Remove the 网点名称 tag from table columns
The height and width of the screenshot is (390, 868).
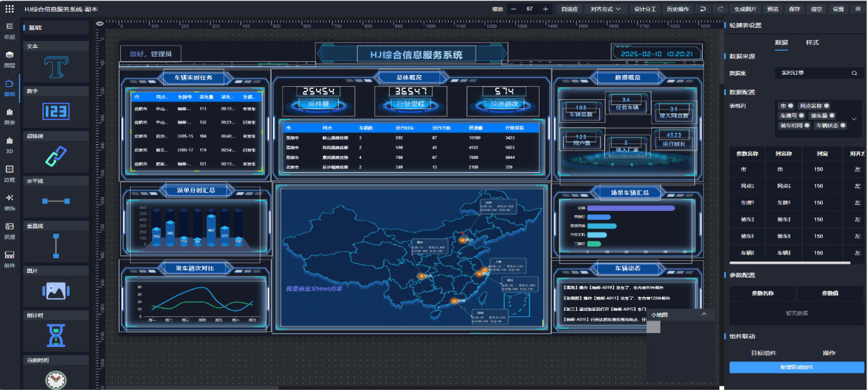pos(826,105)
